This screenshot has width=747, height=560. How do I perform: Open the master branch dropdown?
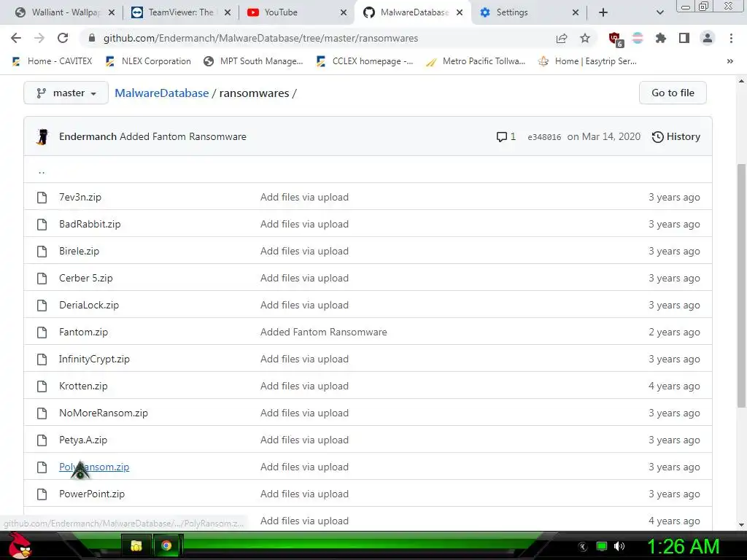66,93
